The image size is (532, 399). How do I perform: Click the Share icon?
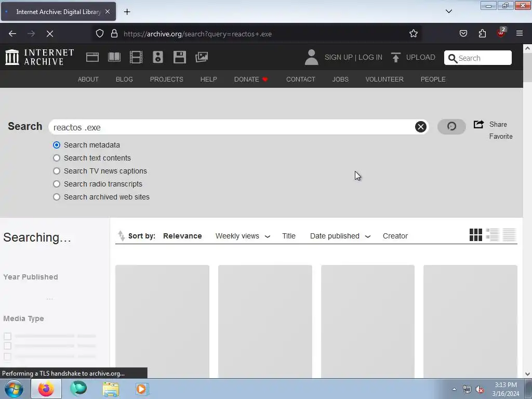(x=478, y=124)
